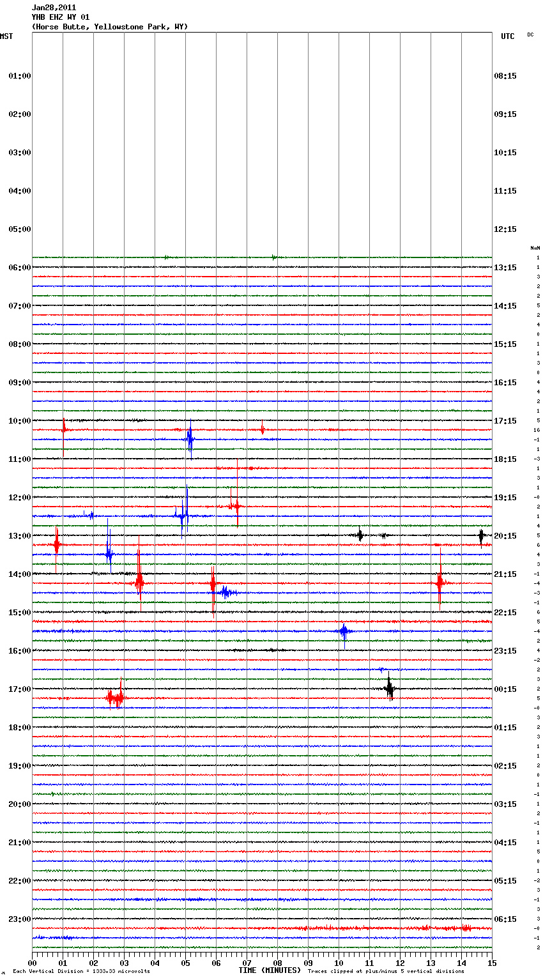The width and height of the screenshot is (543, 980).
Task: Click the Jan28,2011 date header
Action: coord(54,8)
